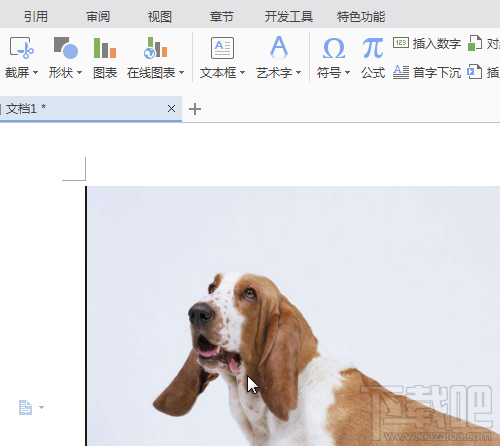Expand the 形状 dropdown arrow
500x446 pixels.
tap(79, 72)
